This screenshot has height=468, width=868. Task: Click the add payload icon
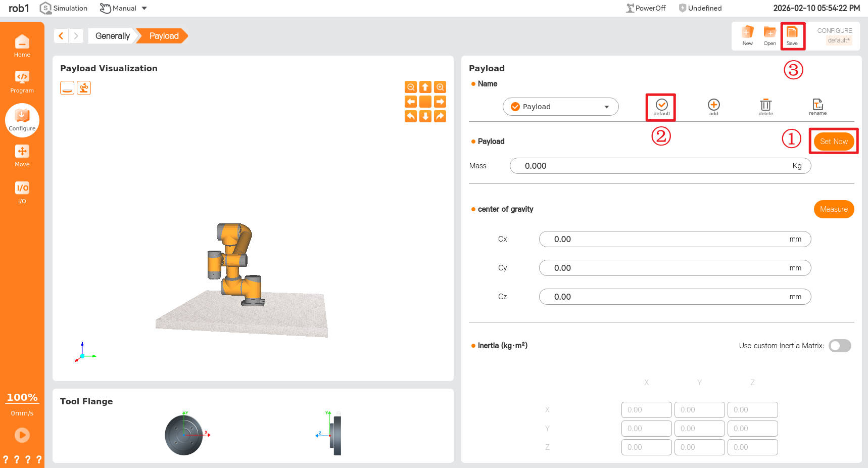(x=713, y=107)
